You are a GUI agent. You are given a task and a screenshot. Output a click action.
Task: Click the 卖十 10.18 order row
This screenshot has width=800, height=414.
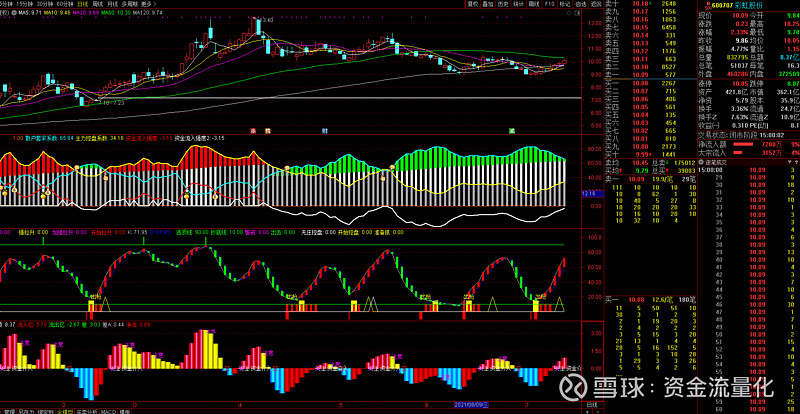click(x=651, y=4)
